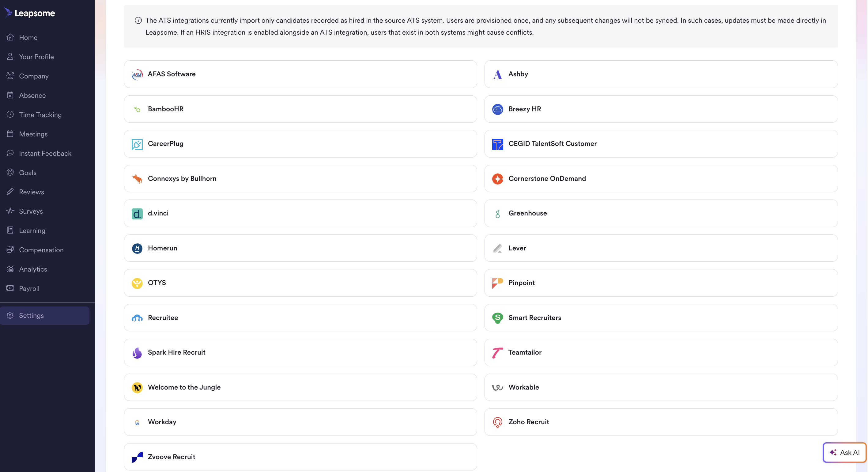
Task: Go to Compensation in sidebar
Action: coord(41,250)
